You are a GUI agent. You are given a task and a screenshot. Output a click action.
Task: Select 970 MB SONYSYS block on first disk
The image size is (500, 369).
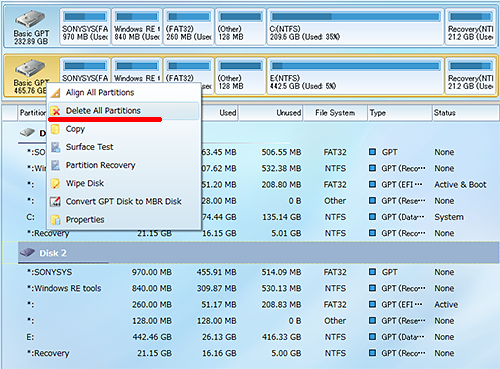pyautogui.click(x=85, y=27)
